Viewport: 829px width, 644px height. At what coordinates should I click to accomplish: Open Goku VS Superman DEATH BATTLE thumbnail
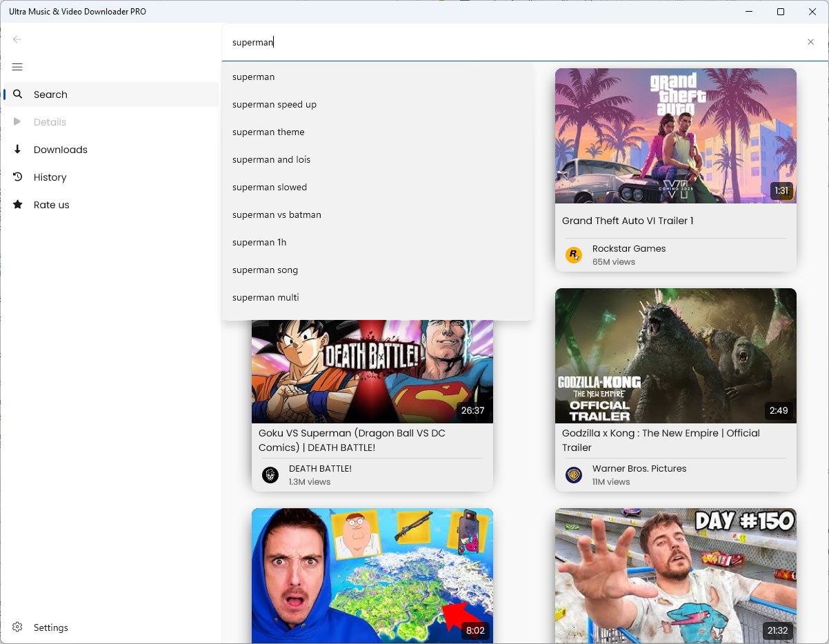pyautogui.click(x=372, y=372)
